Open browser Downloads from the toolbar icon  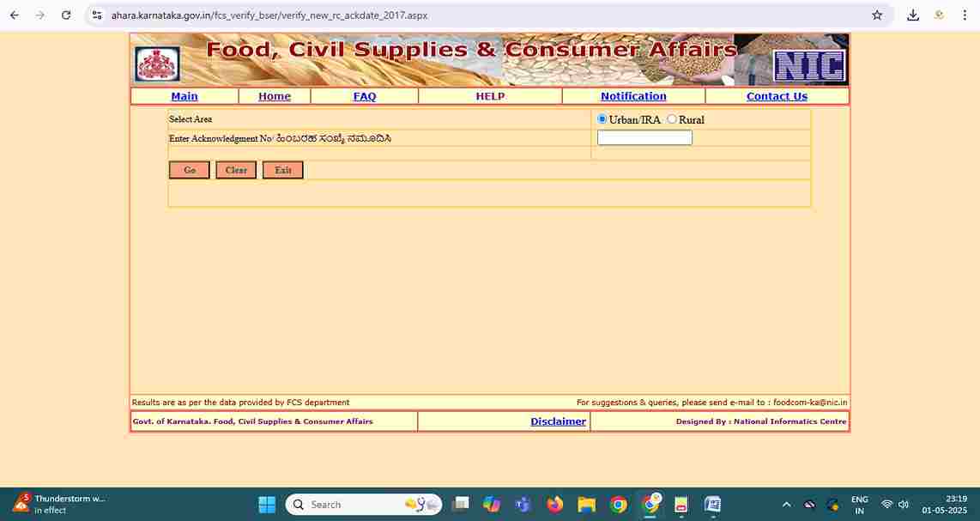click(x=912, y=15)
